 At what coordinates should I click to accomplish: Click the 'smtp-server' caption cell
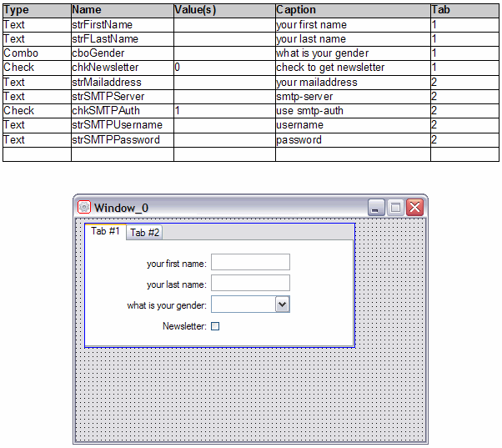[353, 97]
